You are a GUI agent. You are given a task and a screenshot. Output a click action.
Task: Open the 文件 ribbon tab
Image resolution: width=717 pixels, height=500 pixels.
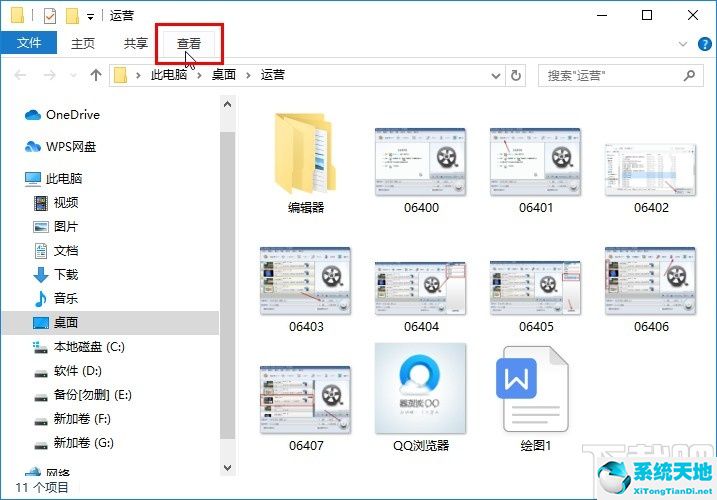coord(29,43)
